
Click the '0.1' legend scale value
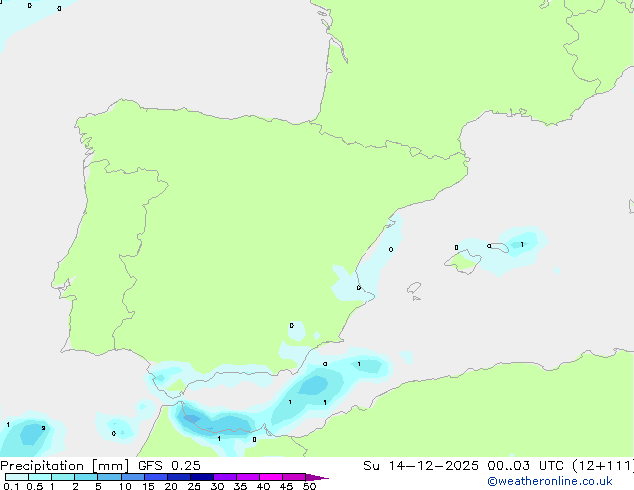pos(11,486)
